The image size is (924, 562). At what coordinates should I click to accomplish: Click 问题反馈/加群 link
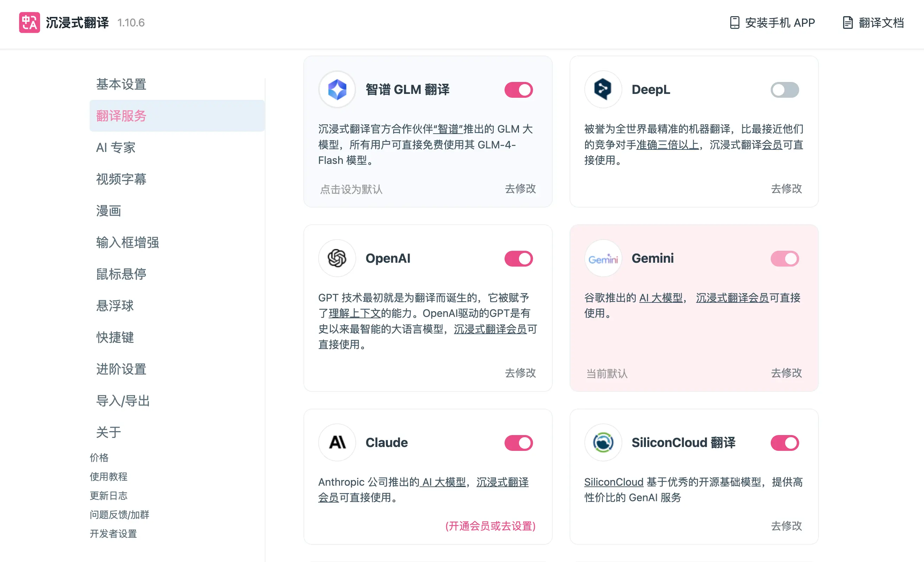coord(119,515)
